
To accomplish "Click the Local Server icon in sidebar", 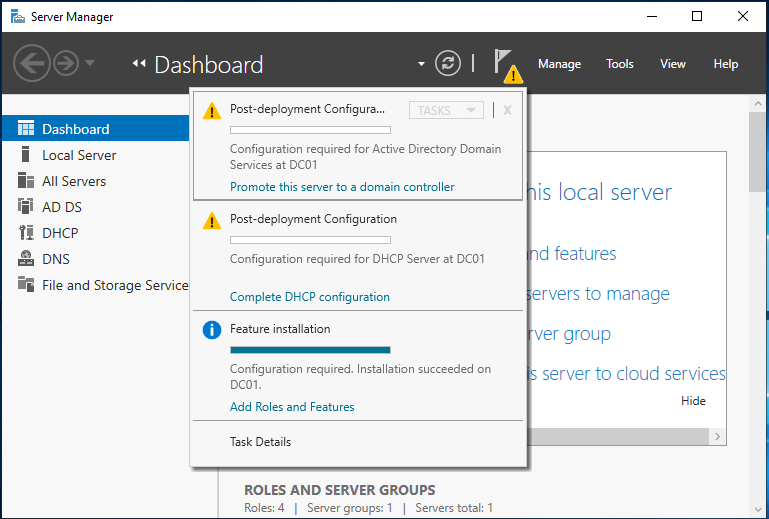I will coord(26,154).
